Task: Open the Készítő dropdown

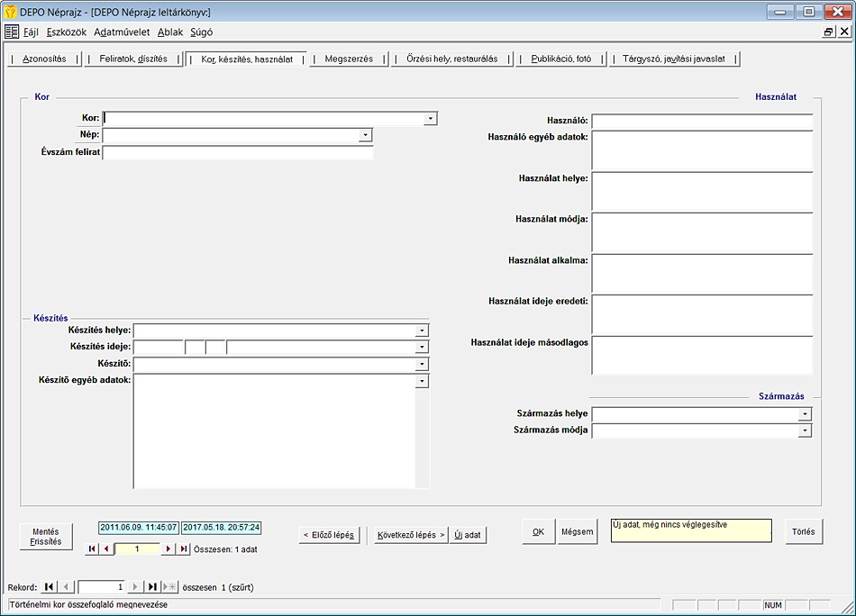Action: pyautogui.click(x=422, y=364)
